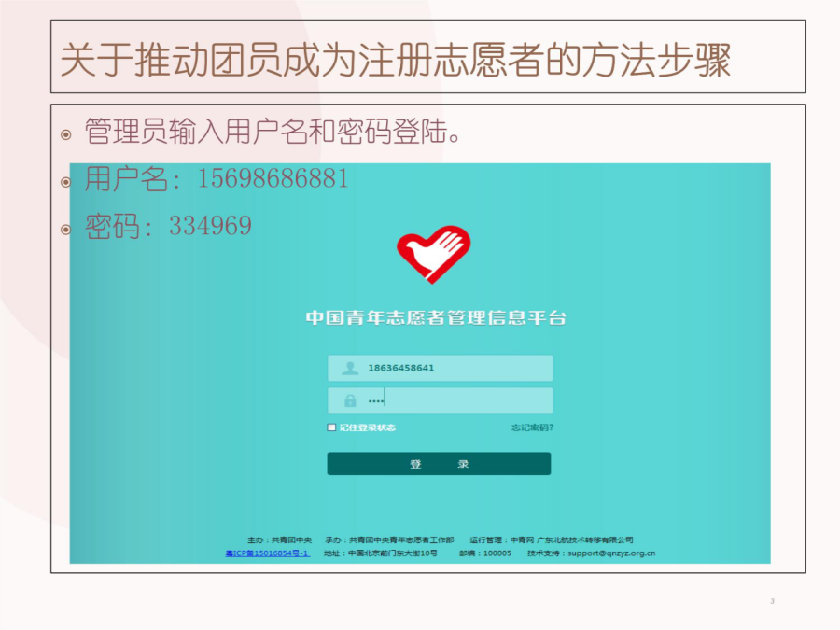Viewport: 840px width, 630px height.
Task: Click the slide page number 3
Action: point(772,601)
